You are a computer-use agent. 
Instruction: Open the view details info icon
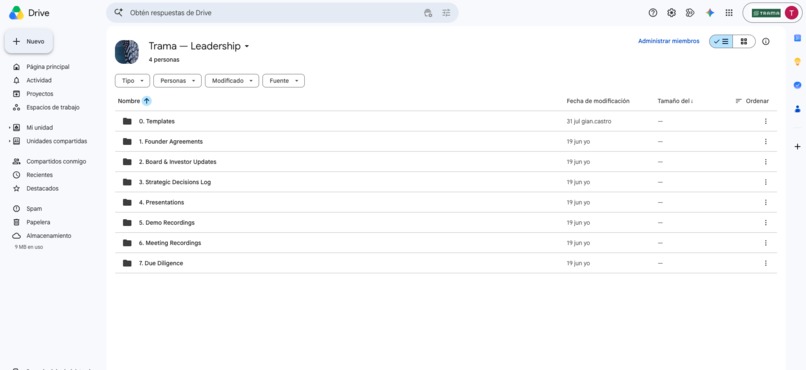[766, 42]
